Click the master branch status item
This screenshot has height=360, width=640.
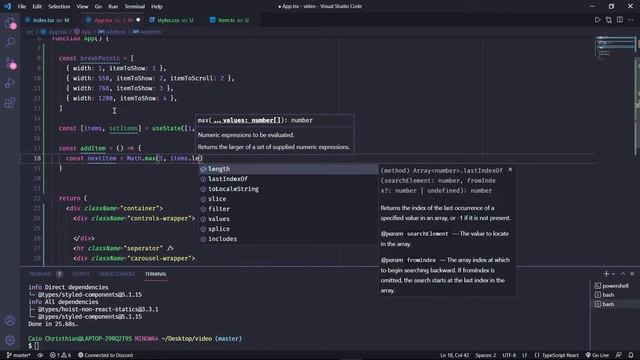click(x=19, y=355)
